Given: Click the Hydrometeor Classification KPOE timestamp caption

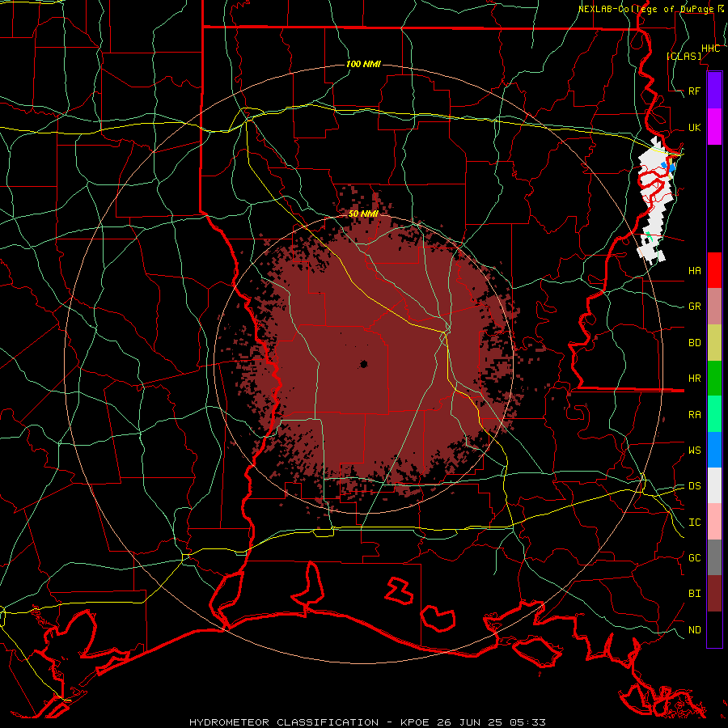Looking at the screenshot, I should (x=367, y=722).
